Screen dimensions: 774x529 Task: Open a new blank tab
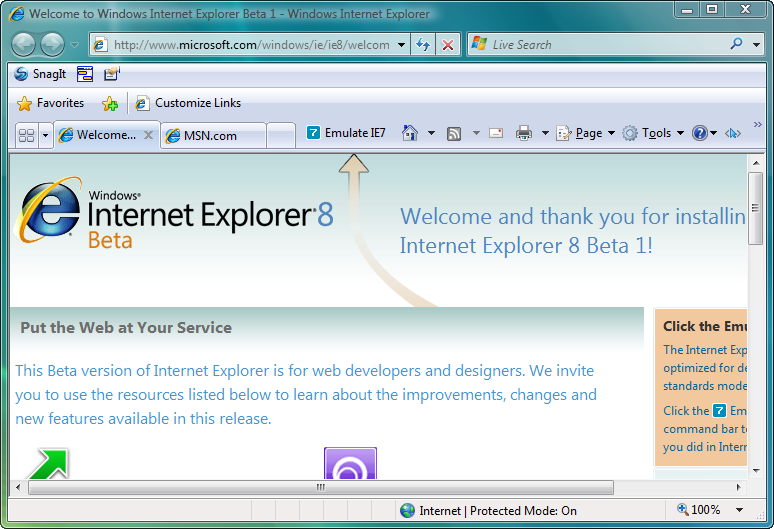click(281, 135)
